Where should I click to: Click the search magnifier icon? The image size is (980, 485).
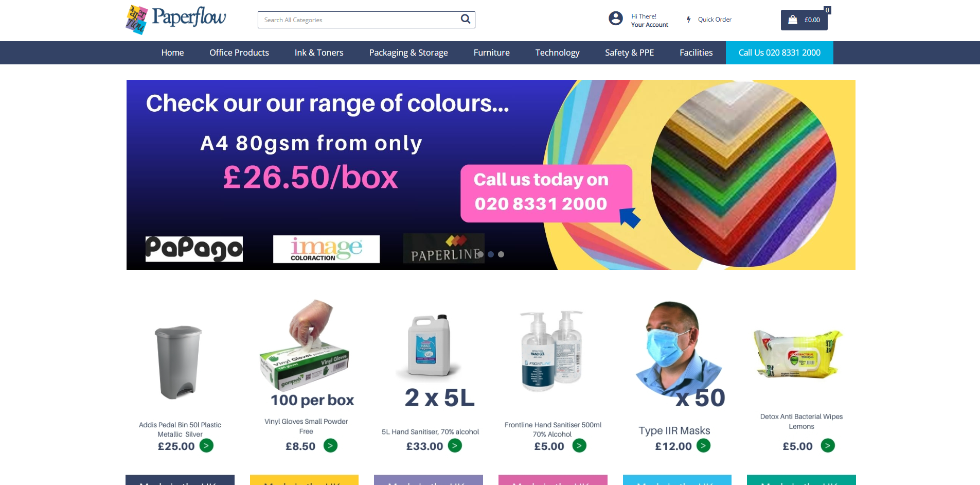pyautogui.click(x=465, y=19)
